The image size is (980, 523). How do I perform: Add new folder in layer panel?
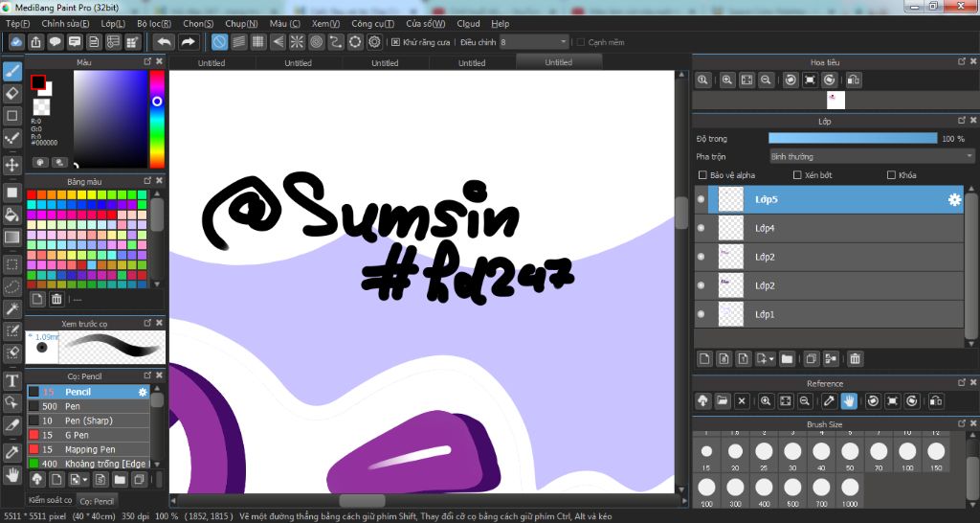coord(787,358)
